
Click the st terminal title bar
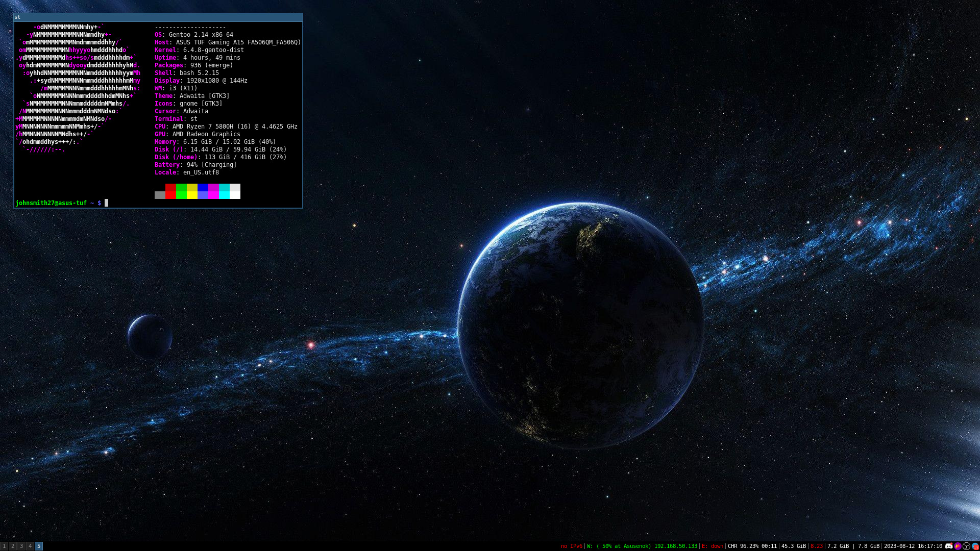[x=158, y=17]
